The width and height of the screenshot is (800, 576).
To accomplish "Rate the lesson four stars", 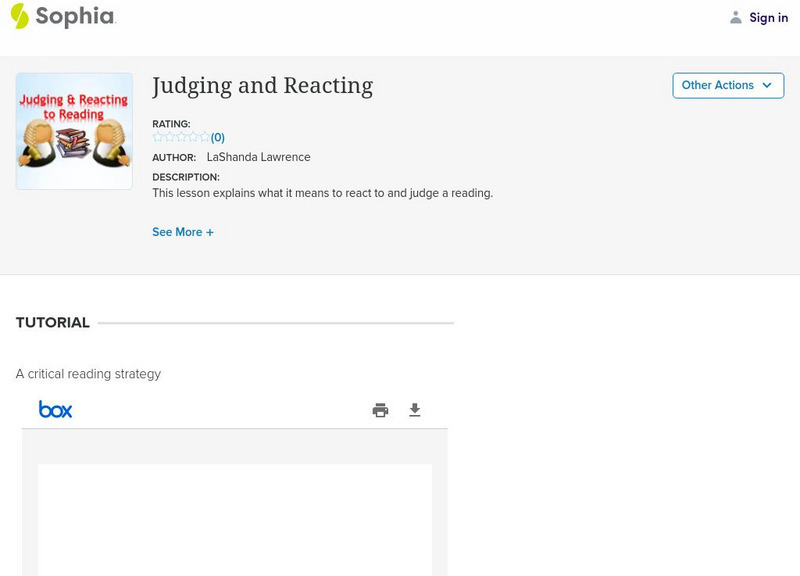I will [x=192, y=137].
